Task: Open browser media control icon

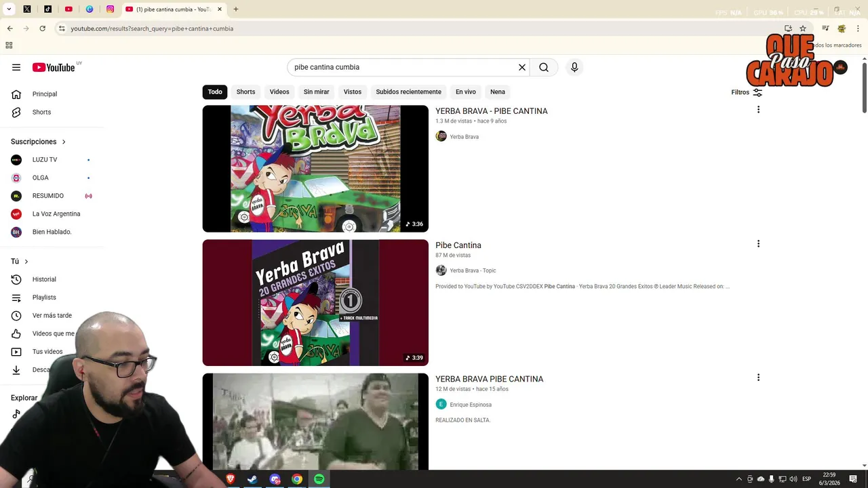Action: [825, 28]
